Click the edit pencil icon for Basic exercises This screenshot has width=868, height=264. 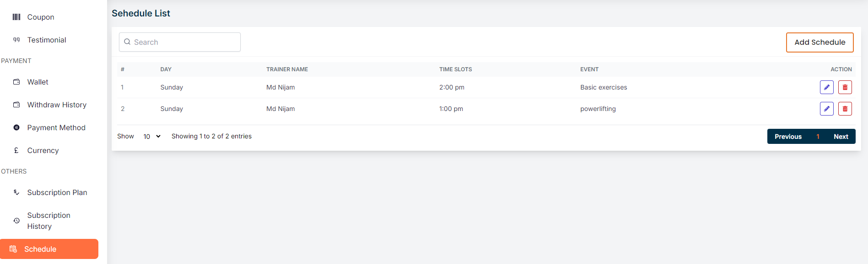point(826,87)
